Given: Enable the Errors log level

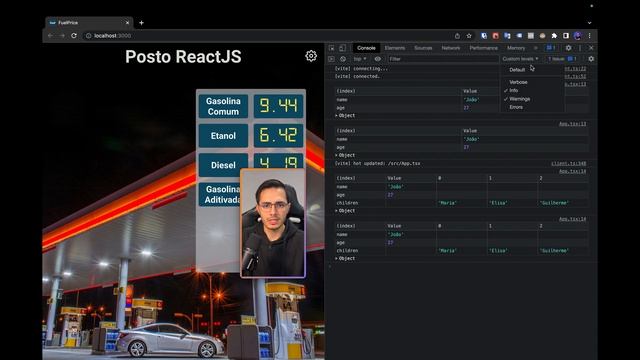Looking at the screenshot, I should pyautogui.click(x=516, y=107).
